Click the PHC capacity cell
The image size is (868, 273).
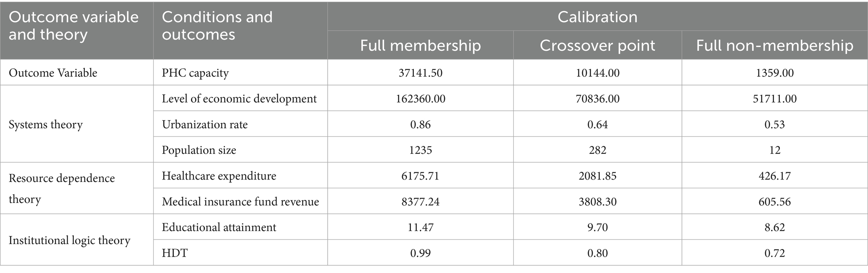pos(196,73)
